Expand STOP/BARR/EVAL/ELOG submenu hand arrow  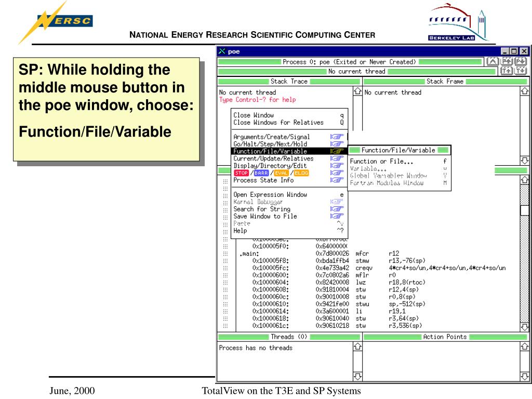[337, 172]
